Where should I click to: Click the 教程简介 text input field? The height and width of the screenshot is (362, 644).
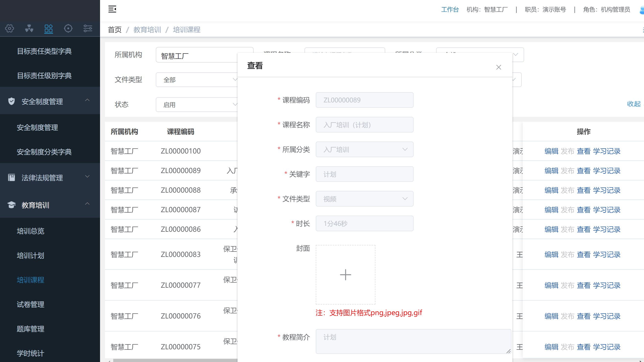(x=413, y=341)
